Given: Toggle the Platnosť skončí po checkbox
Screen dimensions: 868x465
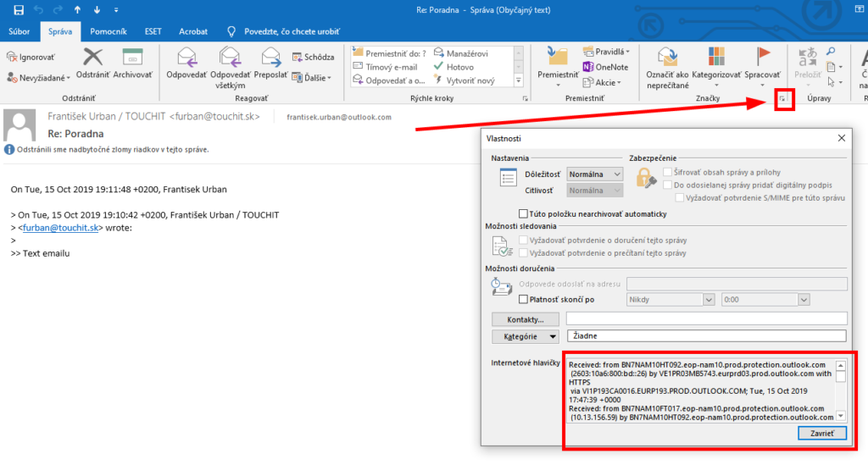Looking at the screenshot, I should (523, 299).
